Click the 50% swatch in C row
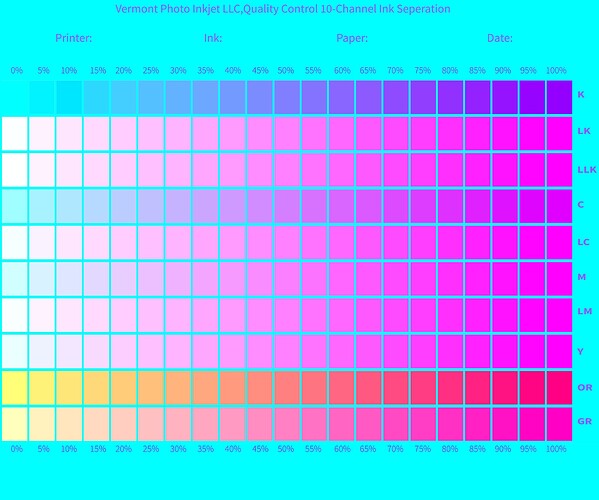 287,206
